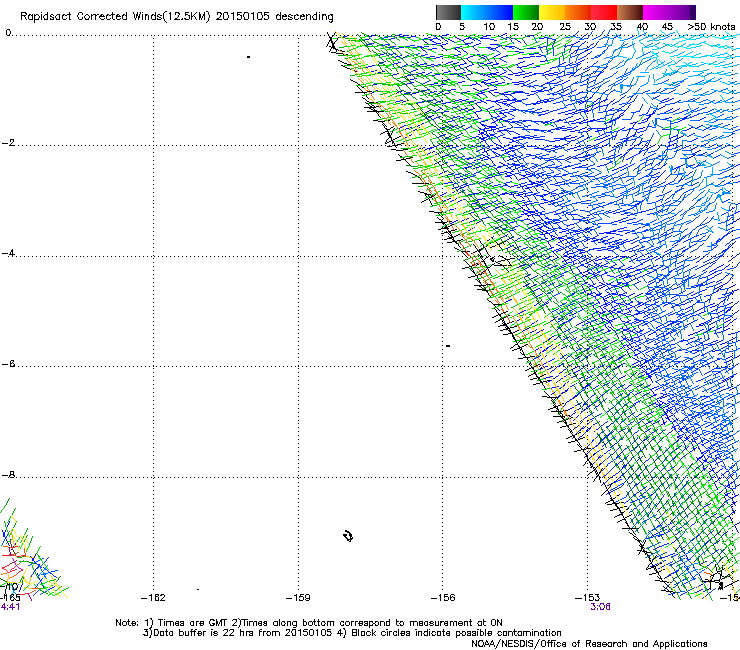Screen dimensions: 740x650
Task: Click the date '20150105' in the title
Action: click(243, 17)
